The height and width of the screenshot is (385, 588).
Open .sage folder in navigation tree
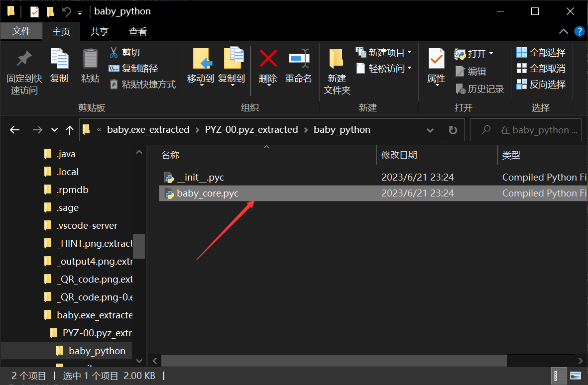(68, 208)
